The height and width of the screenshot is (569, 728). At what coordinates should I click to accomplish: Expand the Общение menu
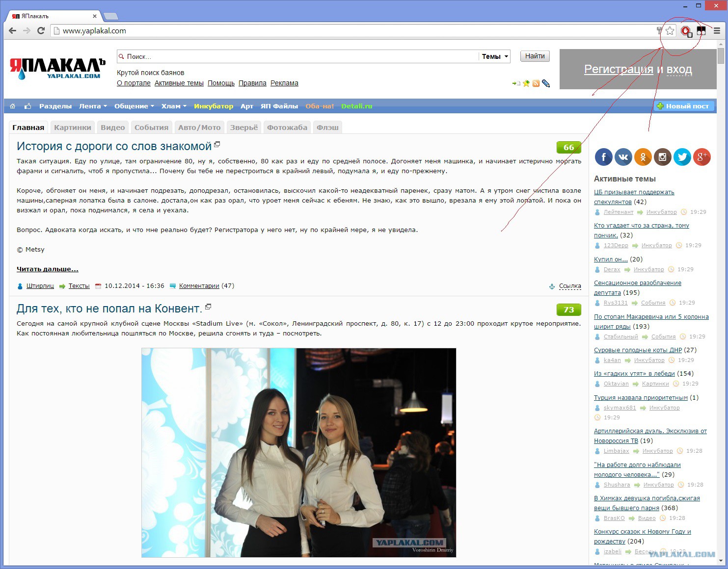(x=134, y=106)
